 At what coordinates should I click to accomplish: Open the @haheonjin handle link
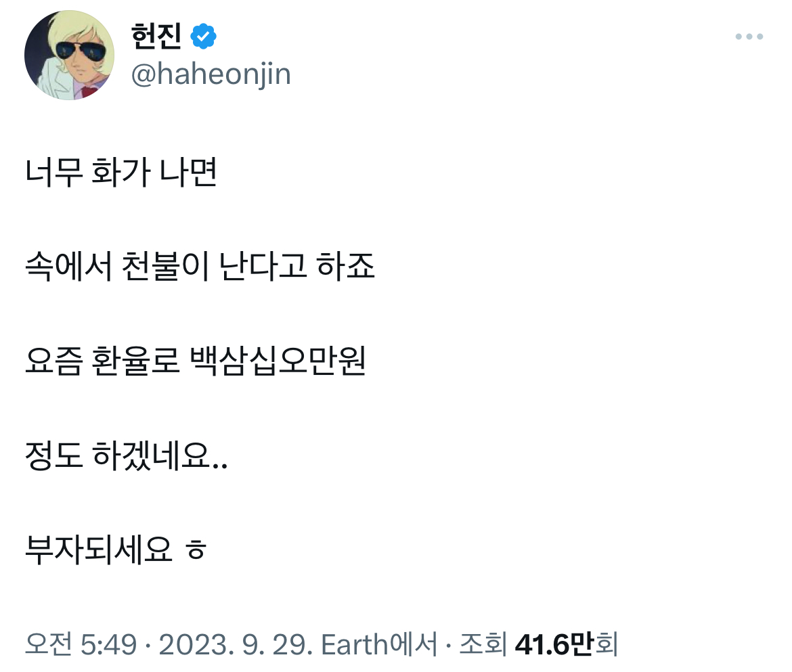(x=210, y=74)
